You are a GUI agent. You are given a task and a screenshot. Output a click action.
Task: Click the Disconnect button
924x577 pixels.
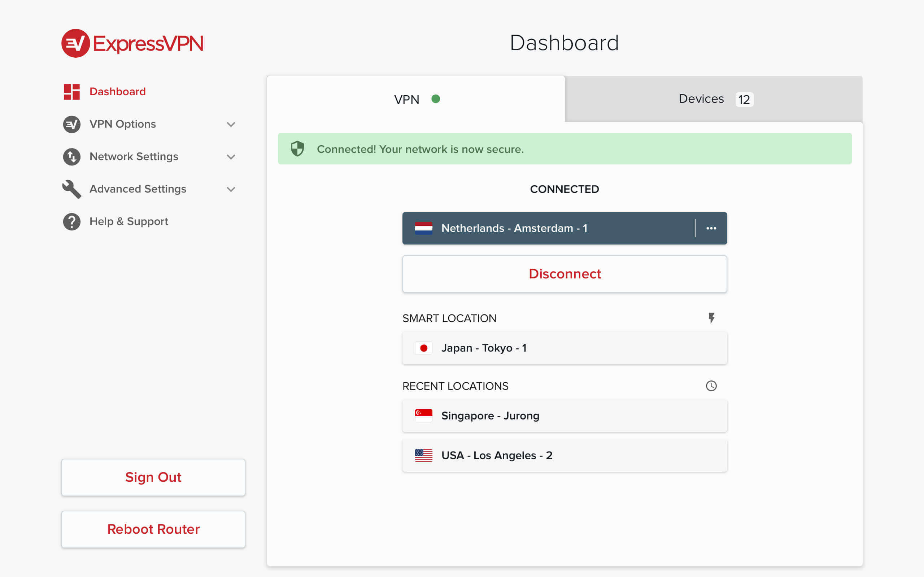(x=565, y=273)
